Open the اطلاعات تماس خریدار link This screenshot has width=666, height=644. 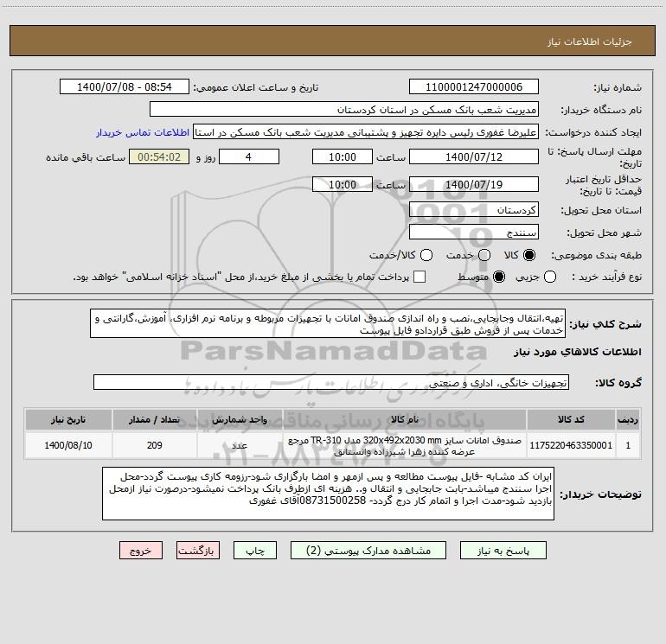coord(143,132)
